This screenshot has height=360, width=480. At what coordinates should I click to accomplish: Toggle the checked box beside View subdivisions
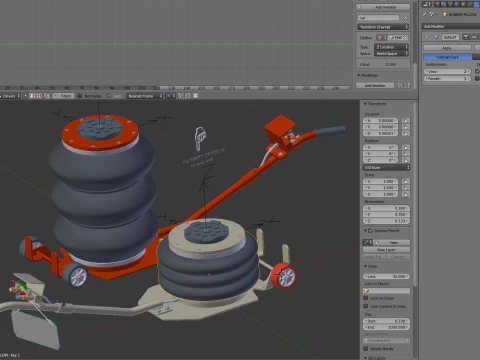[x=477, y=71]
